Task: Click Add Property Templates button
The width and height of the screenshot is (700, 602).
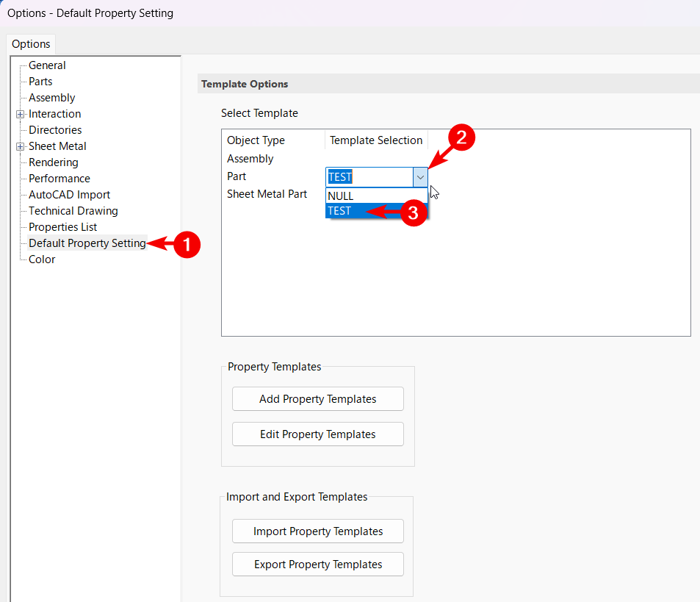Action: (x=317, y=399)
